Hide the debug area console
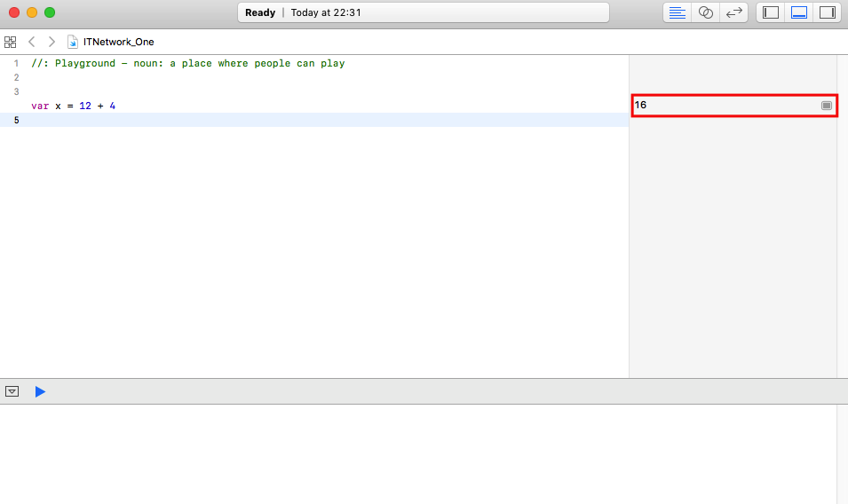This screenshot has width=848, height=504. 12,391
